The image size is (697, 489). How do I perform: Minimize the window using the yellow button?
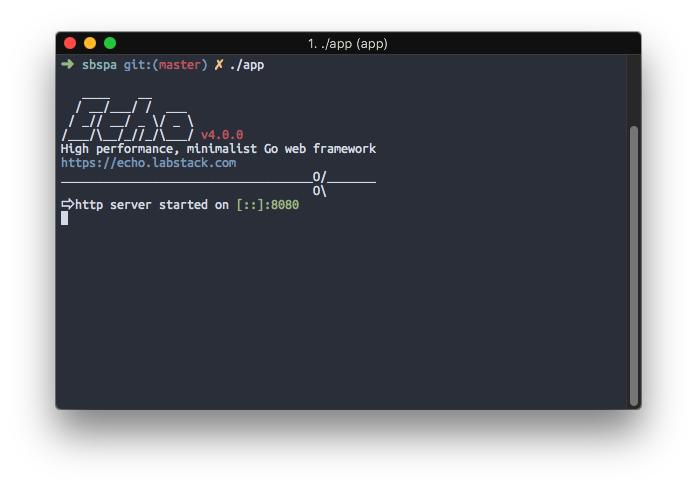click(90, 43)
